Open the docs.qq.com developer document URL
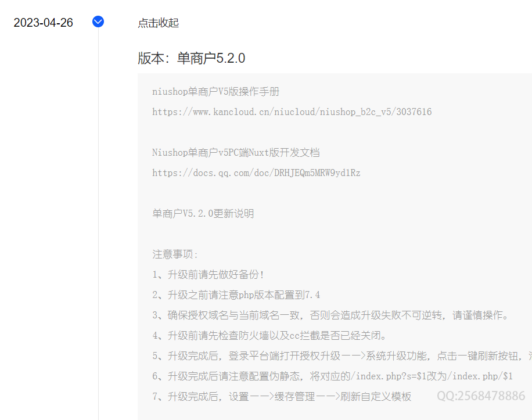Viewport: 532px width, 420px height. pos(256,173)
